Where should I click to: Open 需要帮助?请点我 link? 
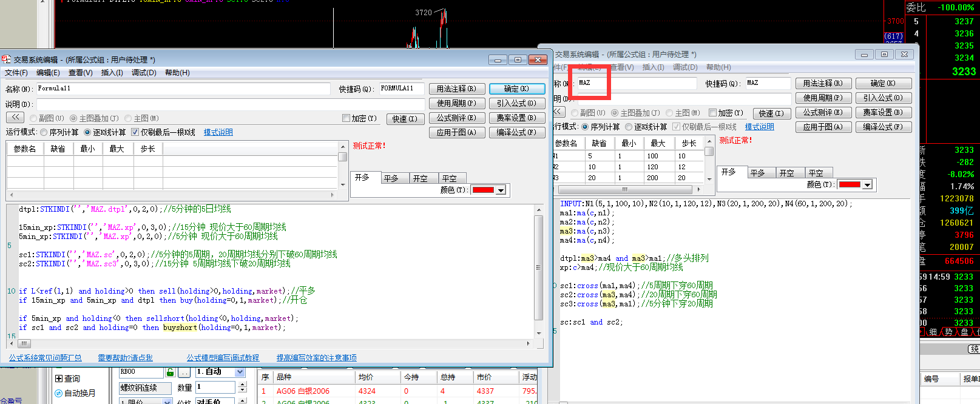pyautogui.click(x=126, y=358)
